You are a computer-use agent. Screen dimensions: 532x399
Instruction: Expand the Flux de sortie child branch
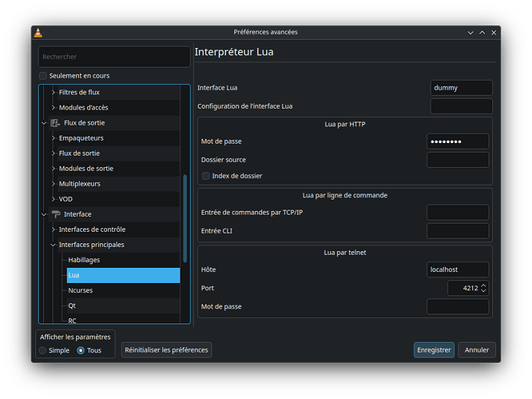point(53,154)
